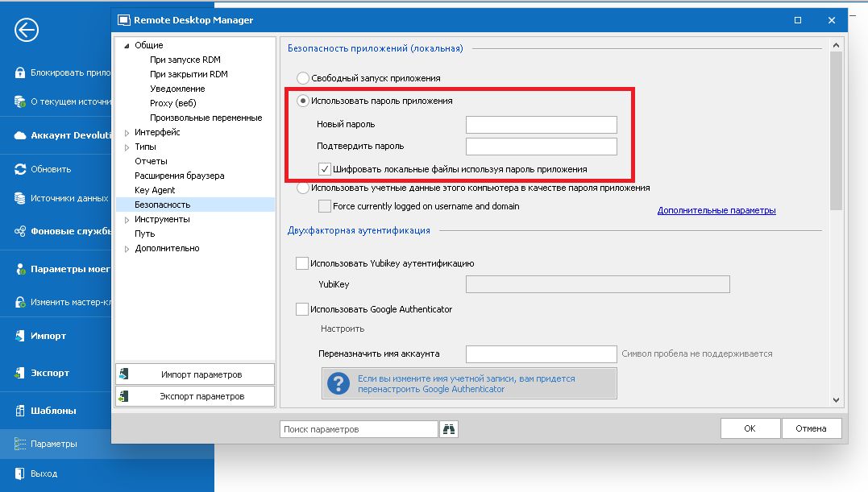This screenshot has height=492, width=868.
Task: Expand the Типы tree node
Action: pos(127,147)
